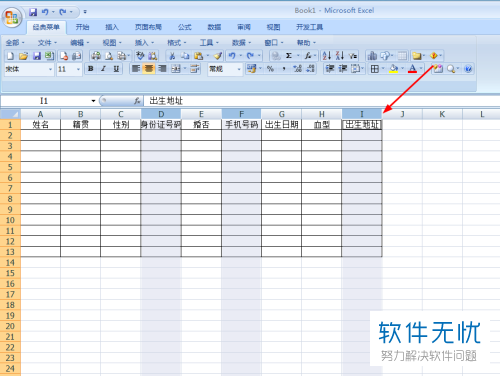This screenshot has width=500, height=376.
Task: Open the 文件 menu dropdown
Action: (47, 43)
